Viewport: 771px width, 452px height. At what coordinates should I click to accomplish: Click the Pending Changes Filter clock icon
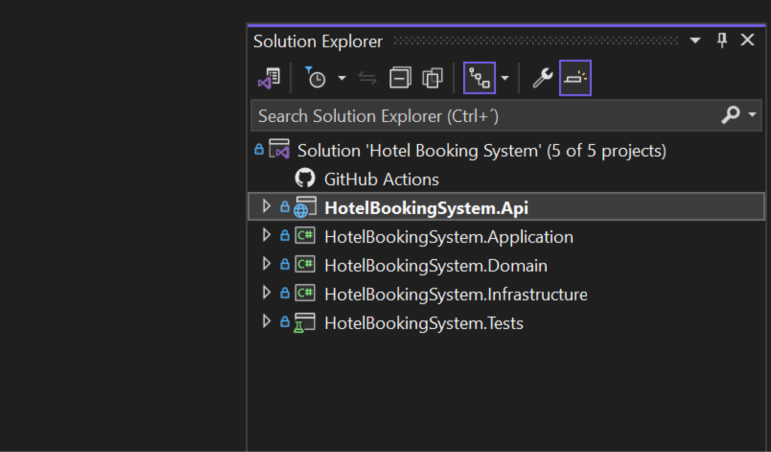tap(315, 78)
